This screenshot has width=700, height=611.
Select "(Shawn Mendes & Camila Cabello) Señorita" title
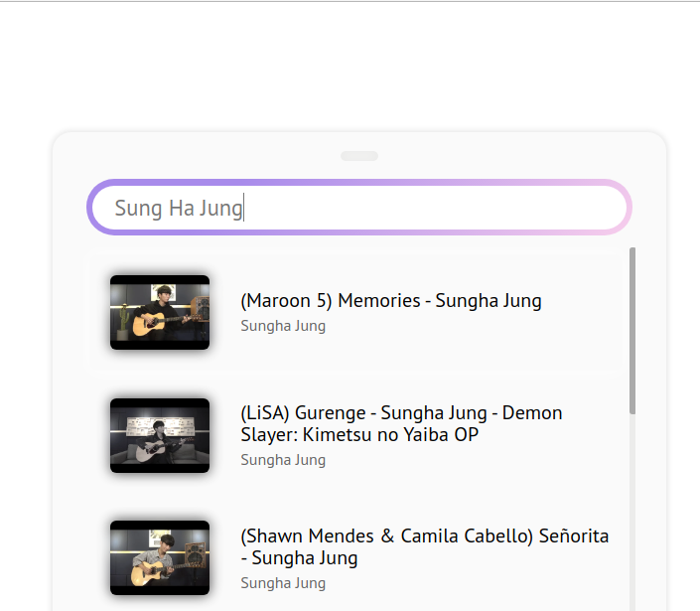pyautogui.click(x=425, y=546)
